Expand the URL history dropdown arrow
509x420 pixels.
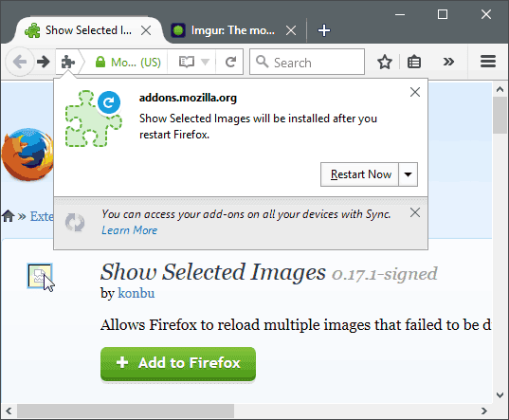[205, 62]
